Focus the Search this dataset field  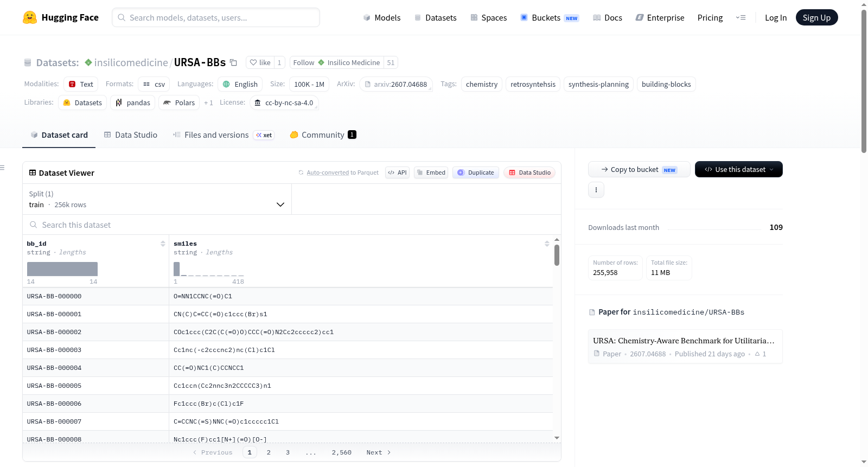292,225
